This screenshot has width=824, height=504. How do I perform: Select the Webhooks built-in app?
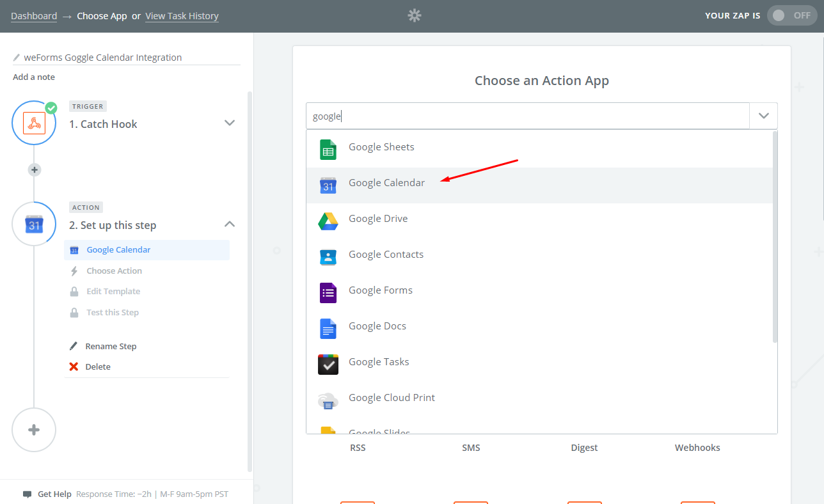coord(697,448)
